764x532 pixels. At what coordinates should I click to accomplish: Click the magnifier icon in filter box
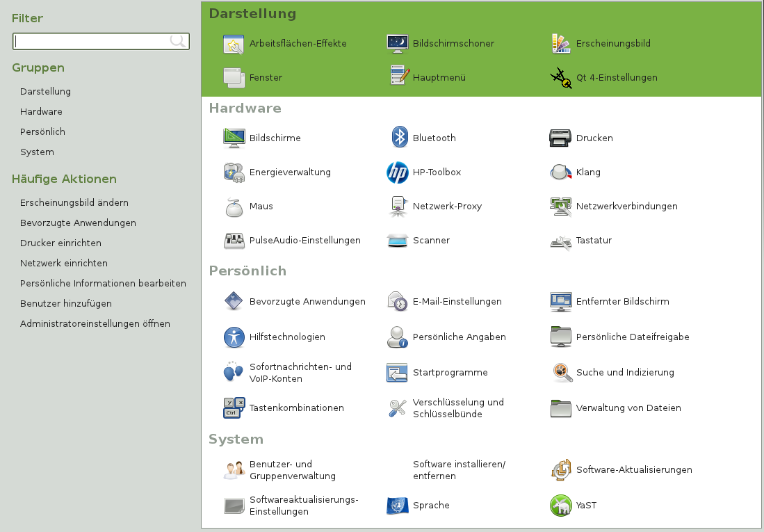[x=178, y=42]
